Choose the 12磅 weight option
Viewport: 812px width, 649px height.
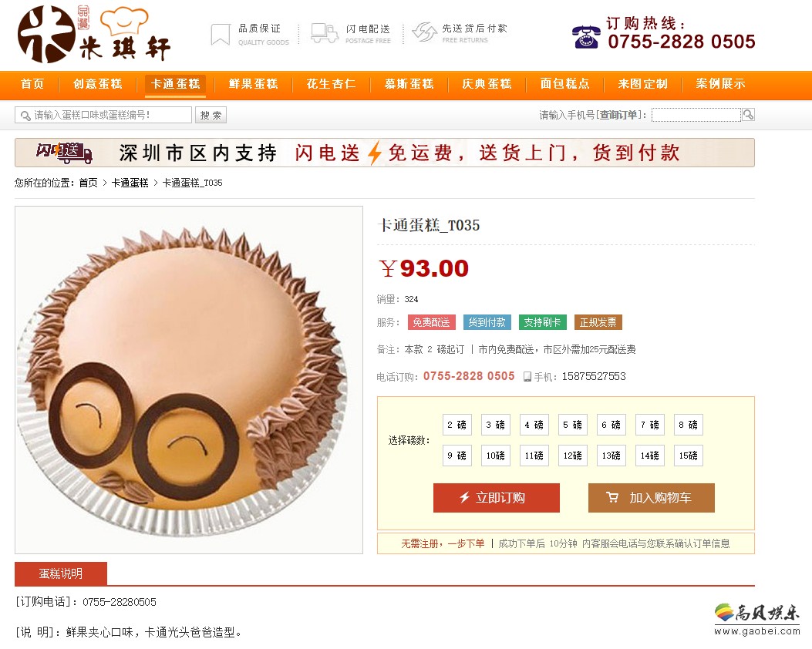click(572, 456)
